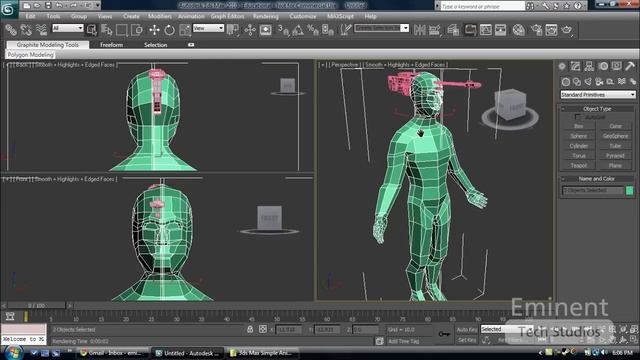Click the object color swatch

629,190
